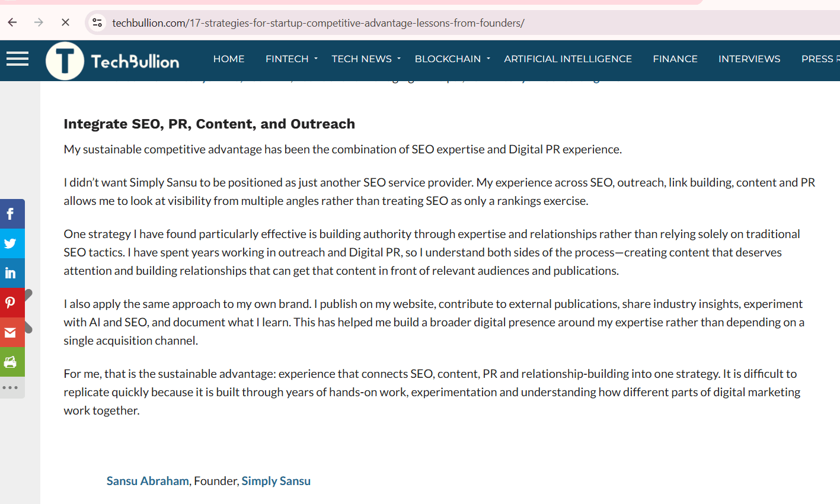Open the Artificial Intelligence menu item
The width and height of the screenshot is (840, 504).
click(x=568, y=59)
